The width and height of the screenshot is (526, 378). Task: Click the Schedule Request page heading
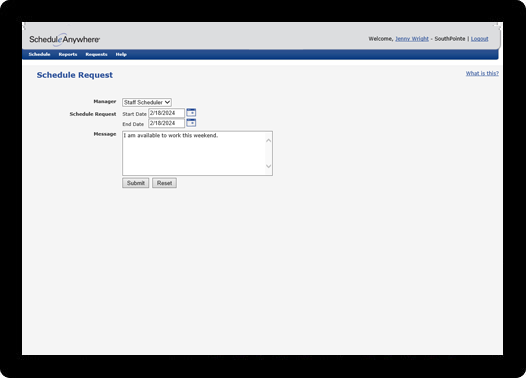[x=75, y=75]
